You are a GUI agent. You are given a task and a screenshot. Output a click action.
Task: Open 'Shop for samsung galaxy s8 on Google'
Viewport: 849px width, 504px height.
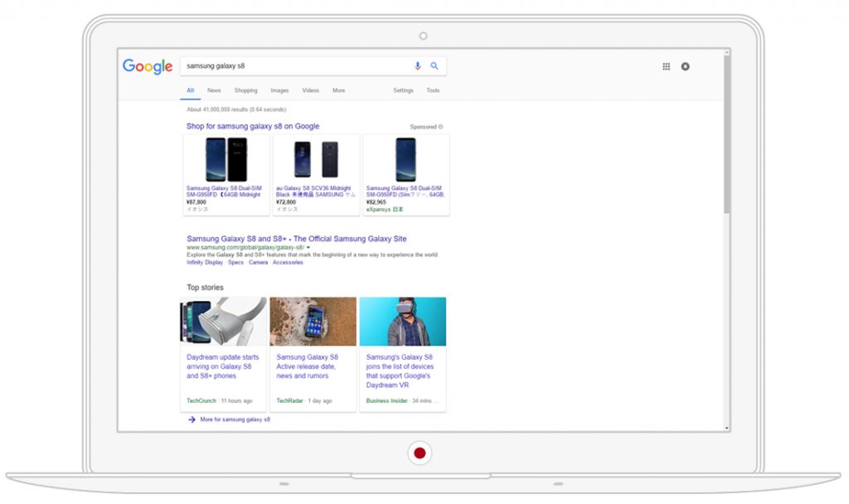click(x=253, y=126)
